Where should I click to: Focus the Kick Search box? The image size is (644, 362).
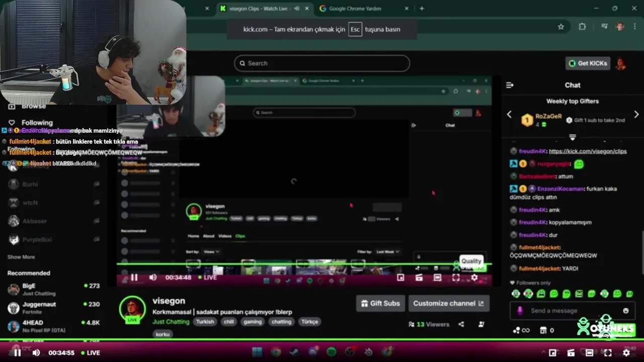click(x=322, y=63)
